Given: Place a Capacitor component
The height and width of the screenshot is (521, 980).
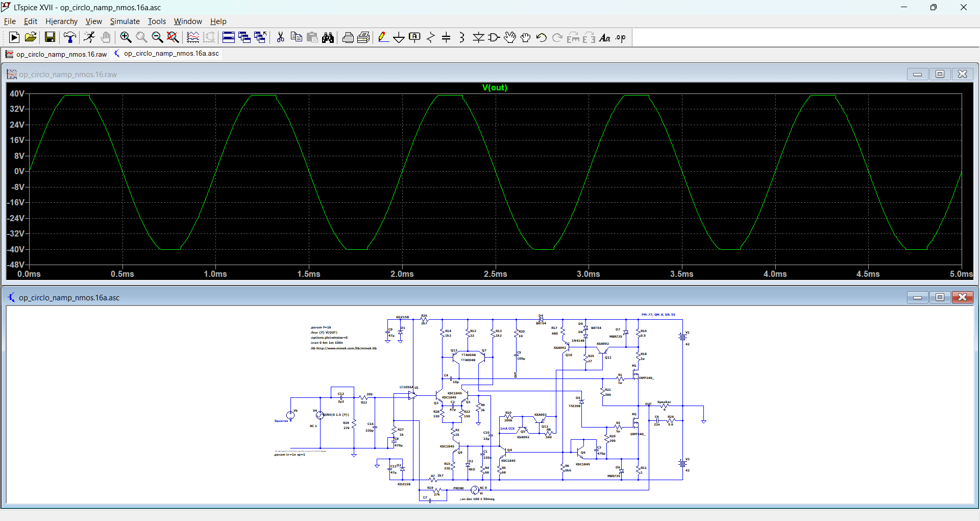Looking at the screenshot, I should (x=447, y=37).
